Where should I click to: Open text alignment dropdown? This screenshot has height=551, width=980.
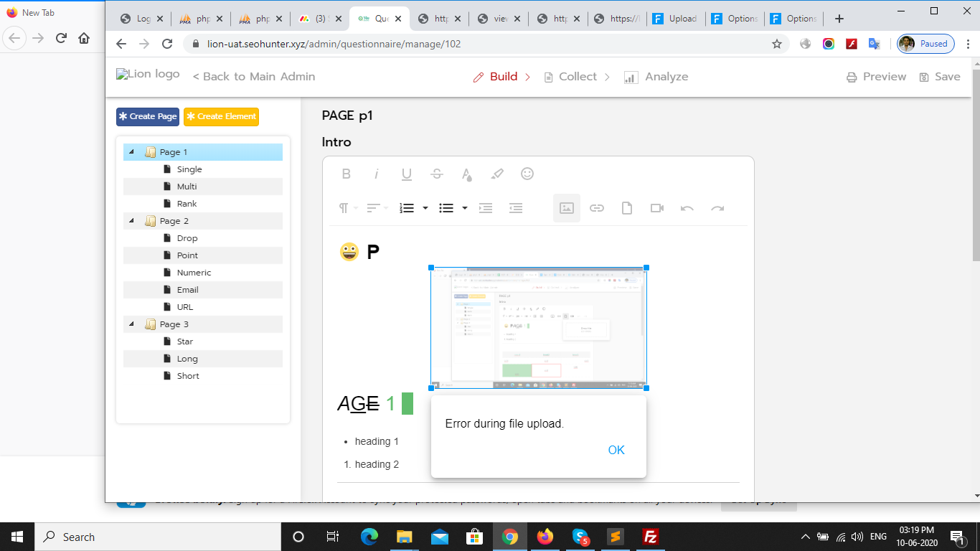click(377, 208)
